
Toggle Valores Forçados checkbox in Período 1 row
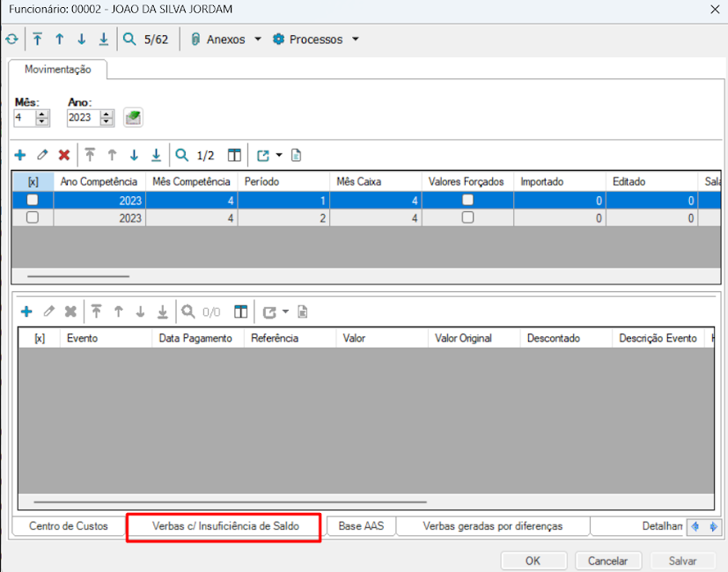coord(468,200)
